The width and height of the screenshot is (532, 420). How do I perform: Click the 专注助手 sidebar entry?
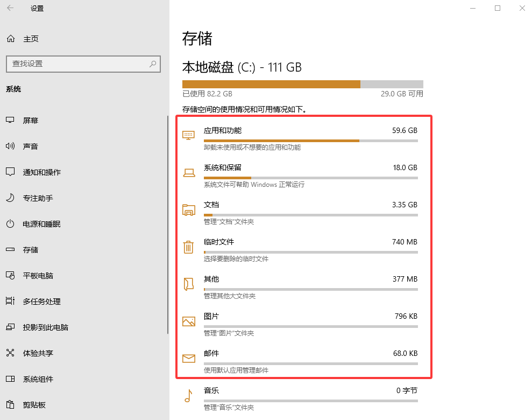38,198
